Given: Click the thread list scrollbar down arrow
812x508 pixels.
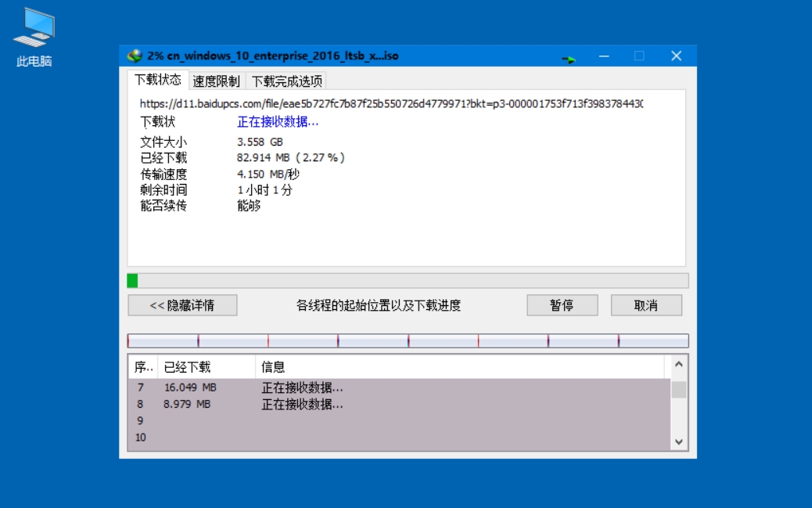Looking at the screenshot, I should pyautogui.click(x=679, y=442).
